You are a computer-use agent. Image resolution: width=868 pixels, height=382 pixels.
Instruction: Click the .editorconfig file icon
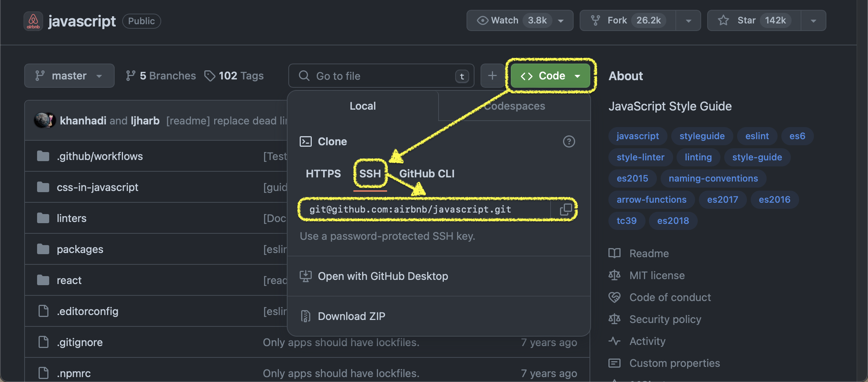tap(44, 311)
